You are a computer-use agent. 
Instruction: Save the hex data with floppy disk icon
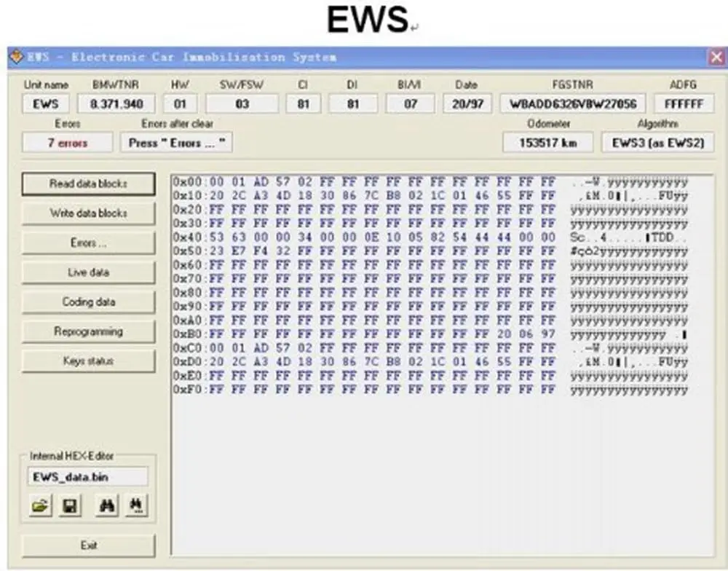tap(68, 504)
